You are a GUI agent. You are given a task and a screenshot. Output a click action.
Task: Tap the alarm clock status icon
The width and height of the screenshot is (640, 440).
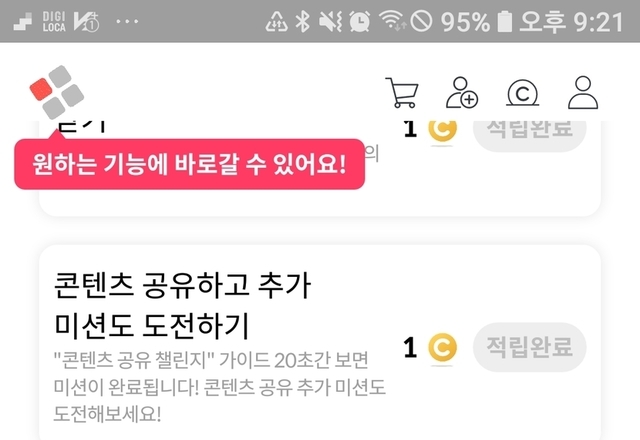click(x=360, y=21)
